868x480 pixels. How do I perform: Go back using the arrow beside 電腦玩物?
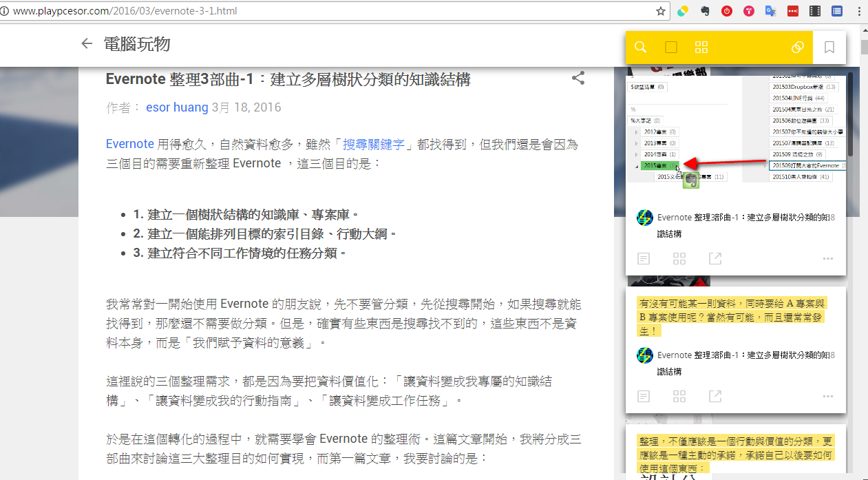tap(86, 44)
